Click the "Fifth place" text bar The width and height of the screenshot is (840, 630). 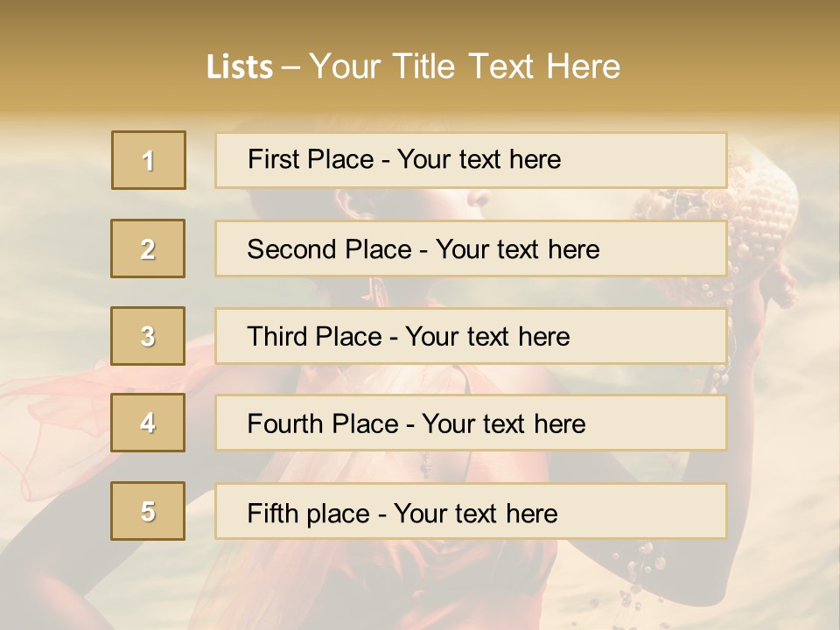(x=471, y=512)
